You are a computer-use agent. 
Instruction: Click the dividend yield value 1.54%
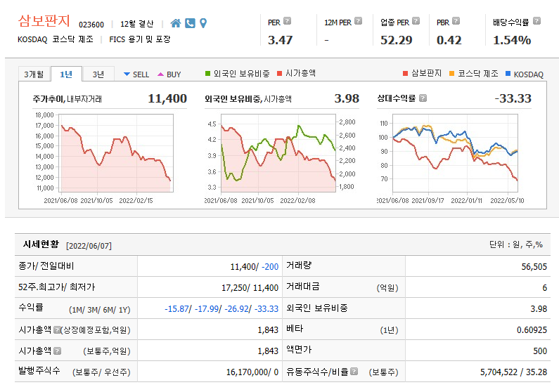(512, 40)
